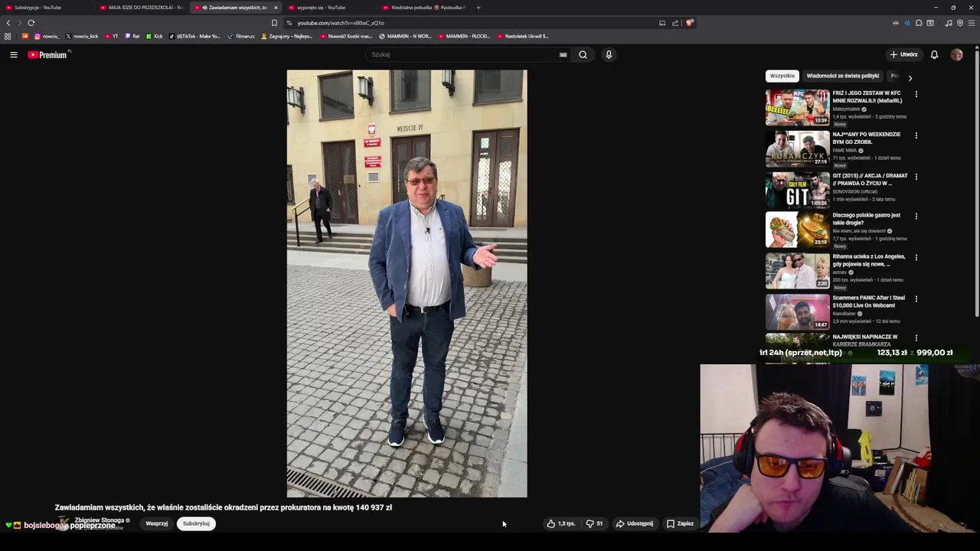
Task: Go back with the browser back arrow
Action: pos(8,23)
